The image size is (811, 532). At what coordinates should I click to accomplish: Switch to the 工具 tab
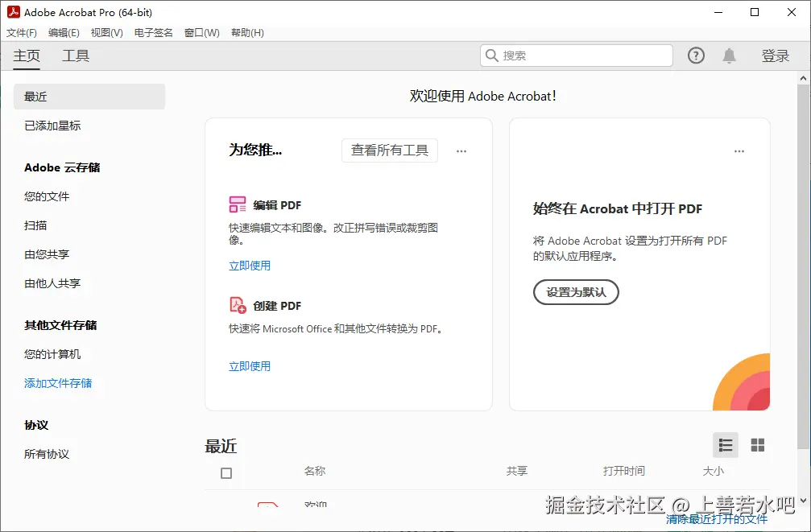[76, 56]
